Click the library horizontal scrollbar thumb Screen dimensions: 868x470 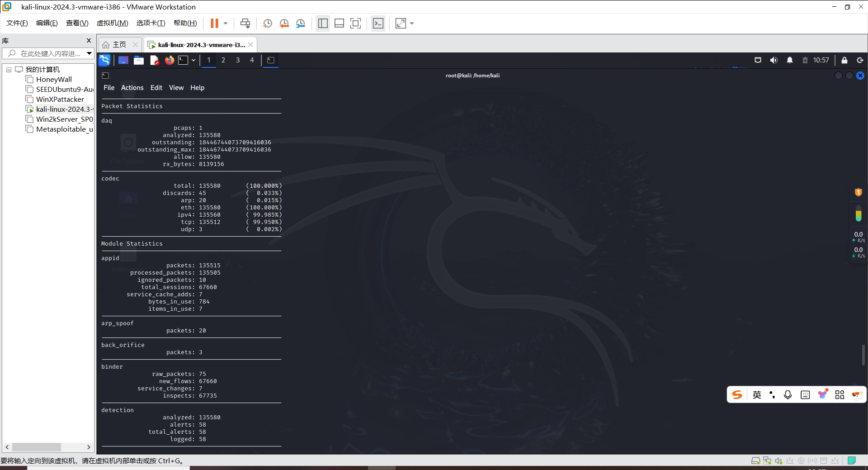(x=37, y=447)
